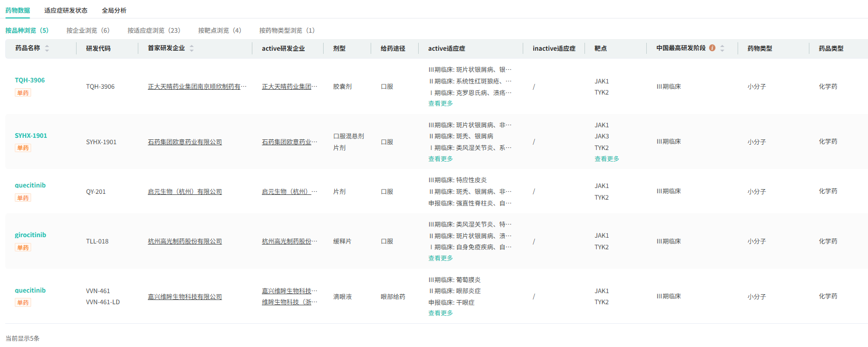Click the 单药 tag under girocitinib

(23, 248)
